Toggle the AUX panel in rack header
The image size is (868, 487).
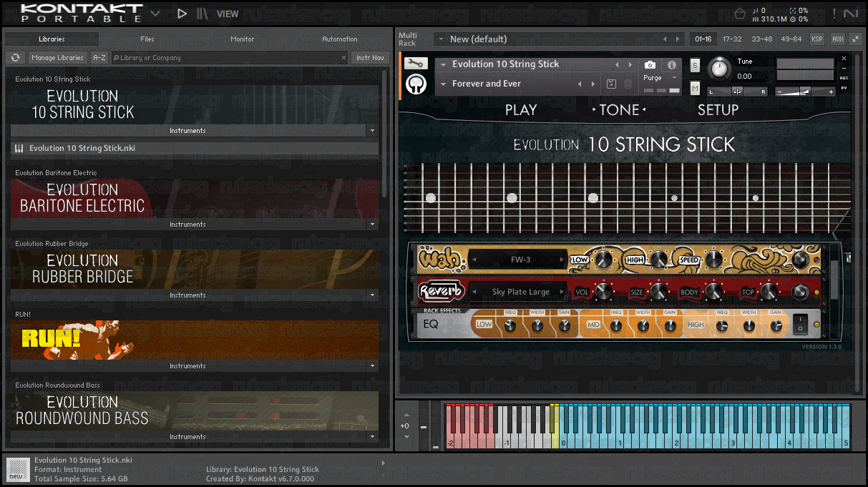[837, 39]
